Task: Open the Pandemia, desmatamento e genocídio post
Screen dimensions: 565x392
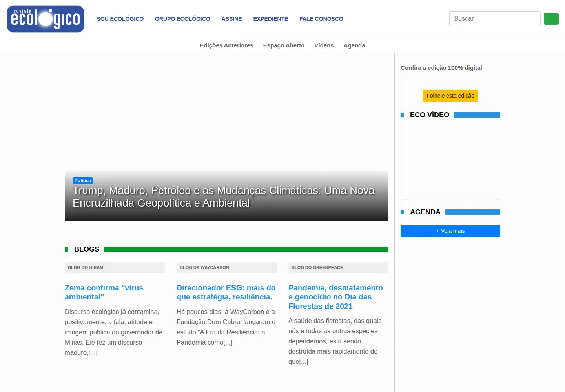Action: 335,297
